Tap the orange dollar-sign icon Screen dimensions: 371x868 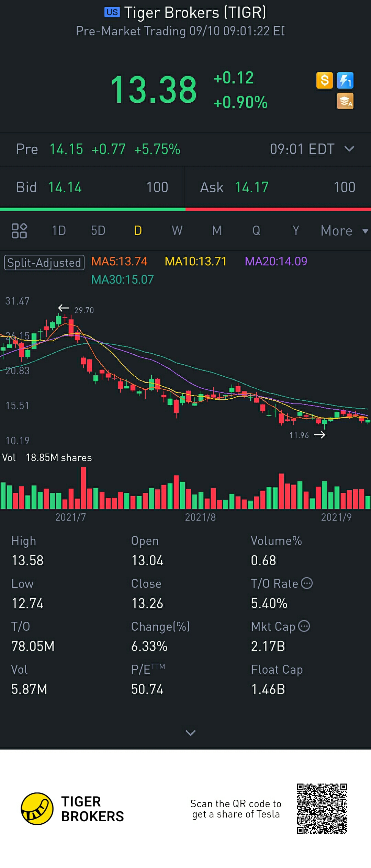[325, 80]
